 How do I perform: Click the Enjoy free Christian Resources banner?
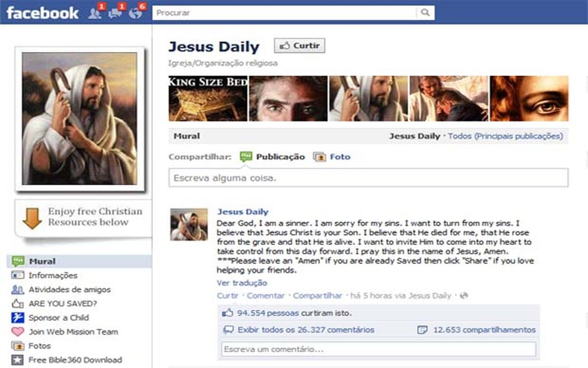pos(83,218)
